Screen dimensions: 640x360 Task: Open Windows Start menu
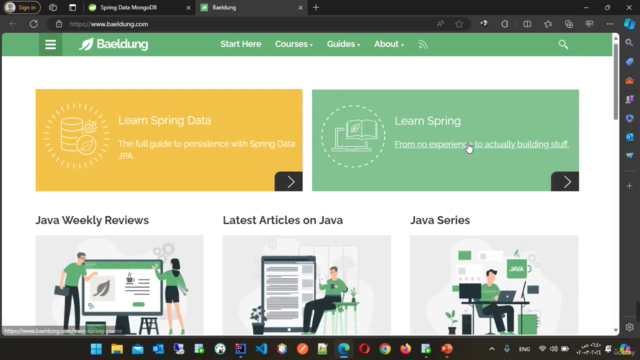(96, 349)
